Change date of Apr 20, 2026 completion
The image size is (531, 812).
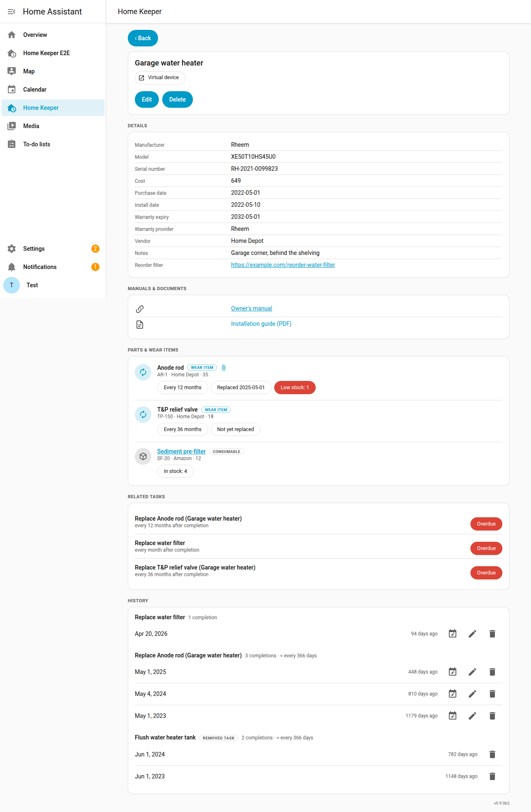(x=453, y=634)
